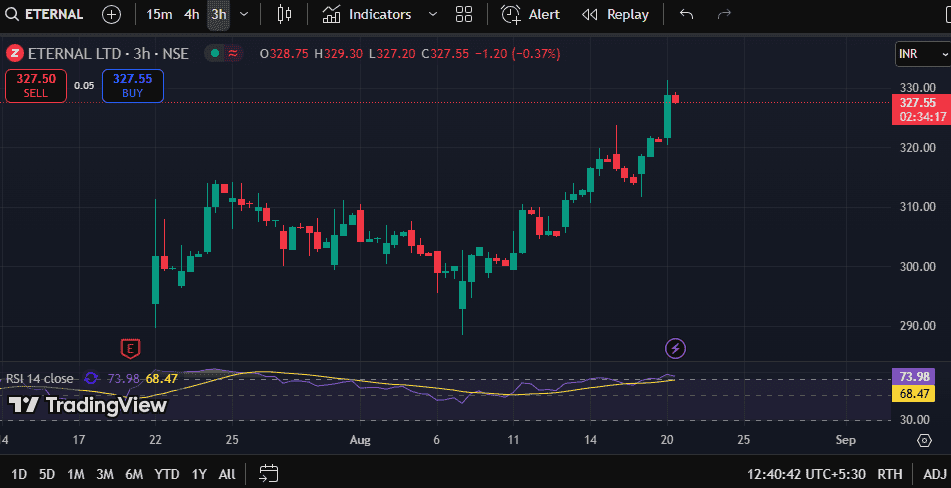Click the H329.30 high value
This screenshot has height=488, width=951.
pyautogui.click(x=338, y=54)
